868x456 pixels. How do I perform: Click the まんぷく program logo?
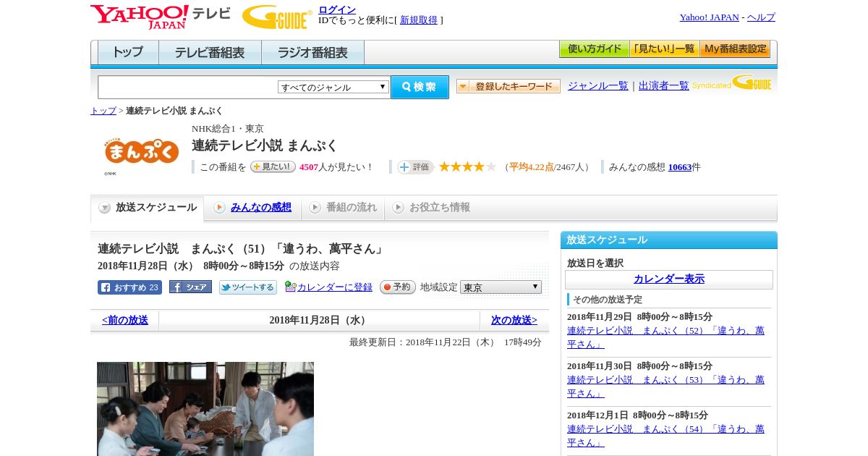click(x=141, y=151)
